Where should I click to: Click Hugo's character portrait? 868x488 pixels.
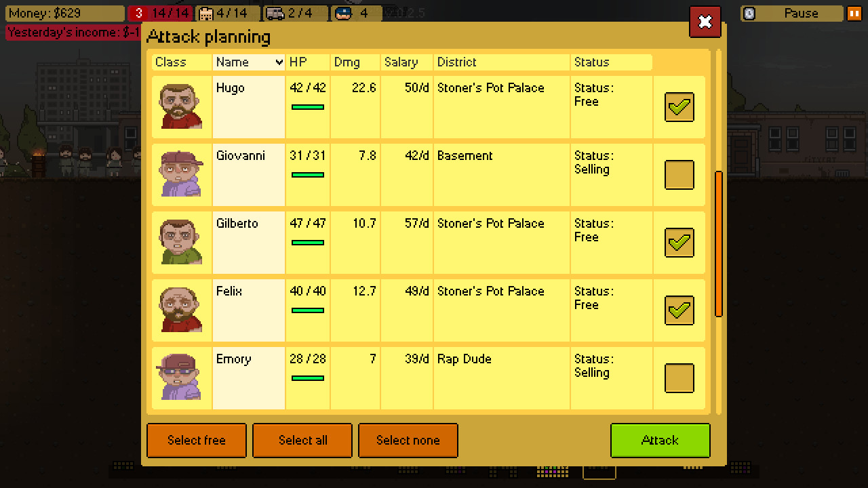click(181, 106)
